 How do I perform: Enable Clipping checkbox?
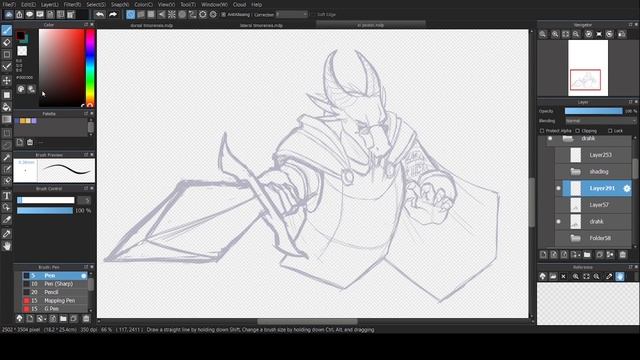(578, 131)
